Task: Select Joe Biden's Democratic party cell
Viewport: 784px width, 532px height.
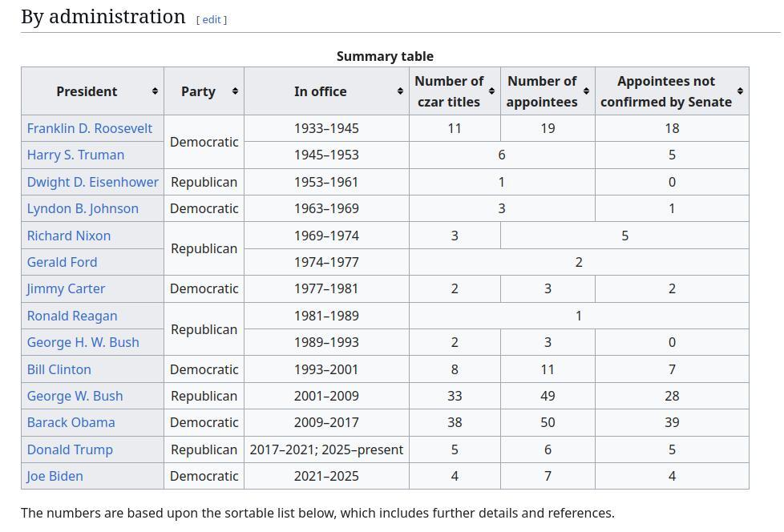Action: (204, 476)
